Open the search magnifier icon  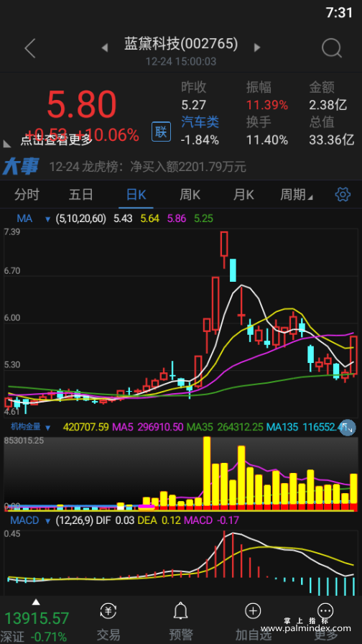pyautogui.click(x=332, y=48)
